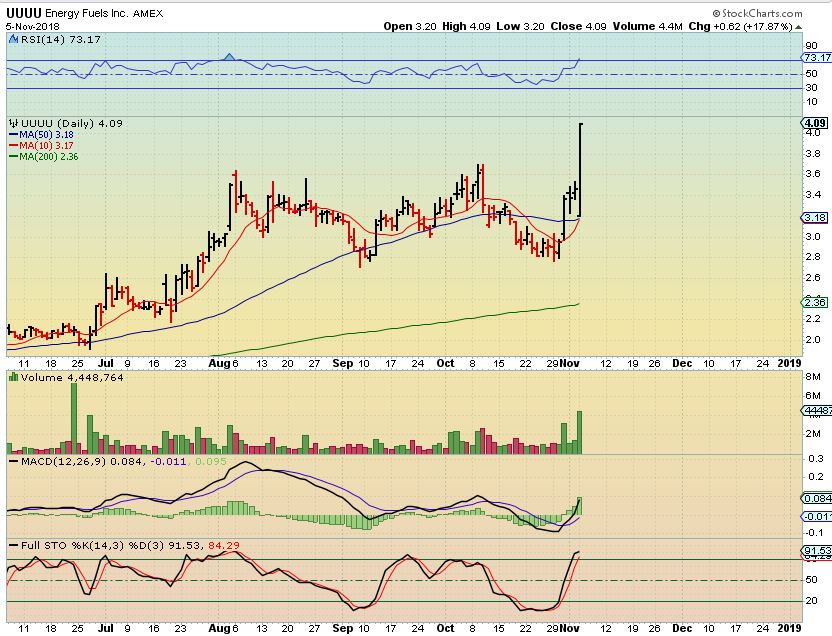
Task: Click the RSI(14) 73.17 indicator label
Action: click(60, 39)
